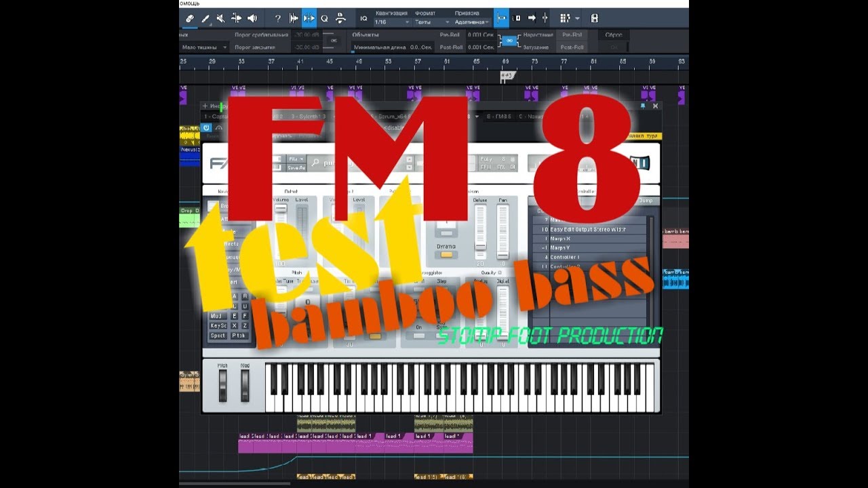The image size is (868, 488).
Task: Open the Snap mode Адаптивная dropdown
Action: (x=473, y=22)
